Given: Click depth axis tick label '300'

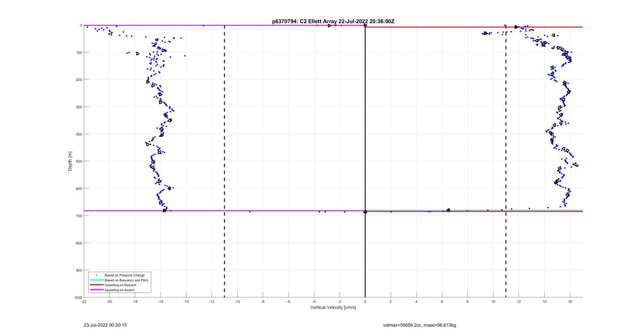Looking at the screenshot, I should click(x=78, y=107).
